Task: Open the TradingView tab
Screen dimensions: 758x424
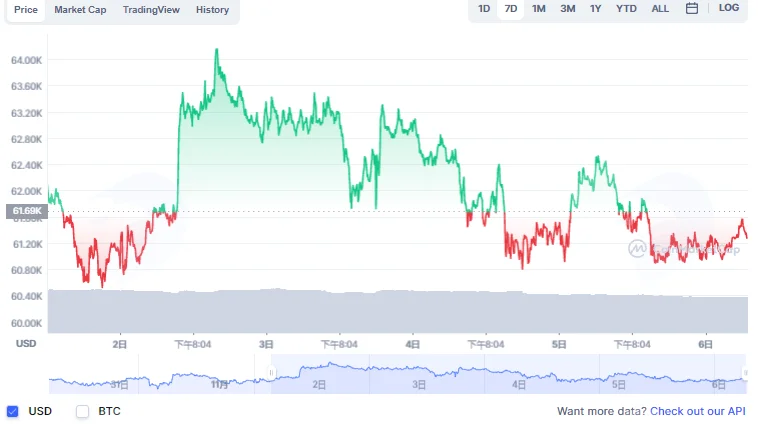Action: coord(151,10)
